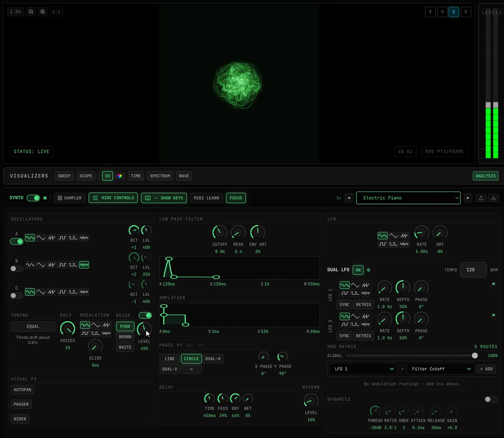Image resolution: width=504 pixels, height=438 pixels.
Task: Select noise waveform for LFO 2
Action: [x=366, y=324]
